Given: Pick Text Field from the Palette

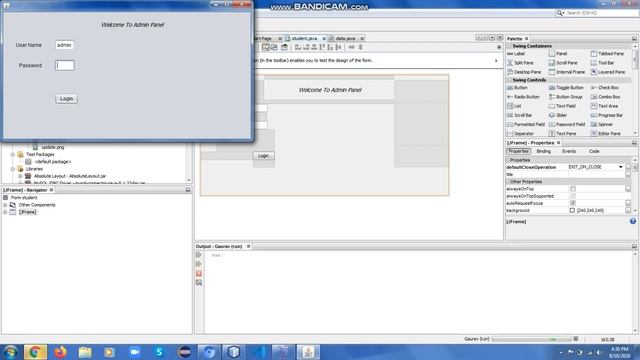Looking at the screenshot, I should [562, 106].
